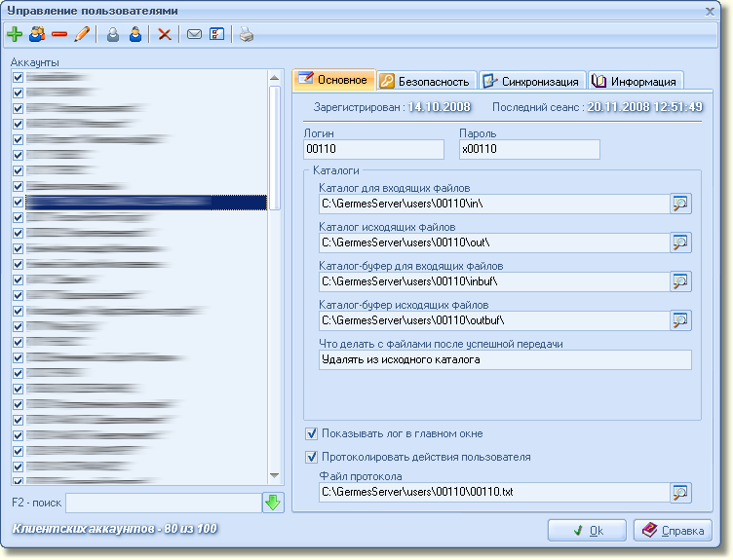Switch to the Безопасность tab
The width and height of the screenshot is (733, 560).
(x=426, y=81)
